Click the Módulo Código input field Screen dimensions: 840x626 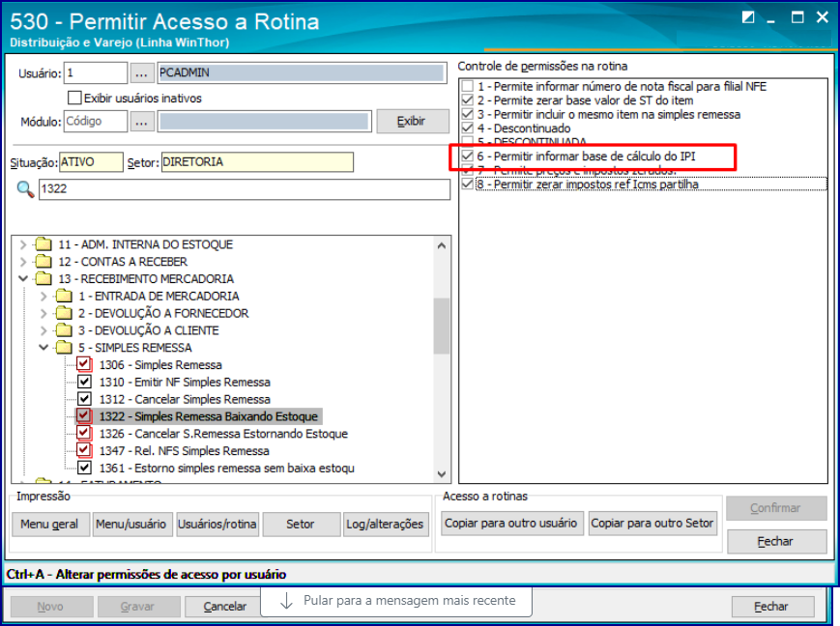point(96,122)
